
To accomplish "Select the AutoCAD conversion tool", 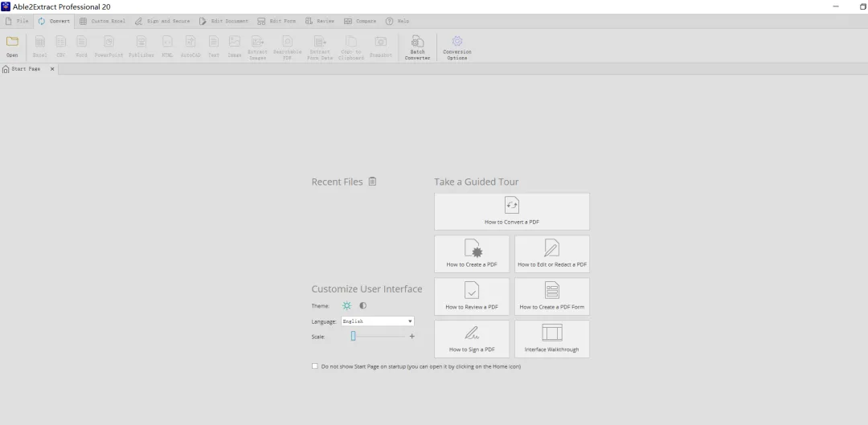I will pos(190,47).
